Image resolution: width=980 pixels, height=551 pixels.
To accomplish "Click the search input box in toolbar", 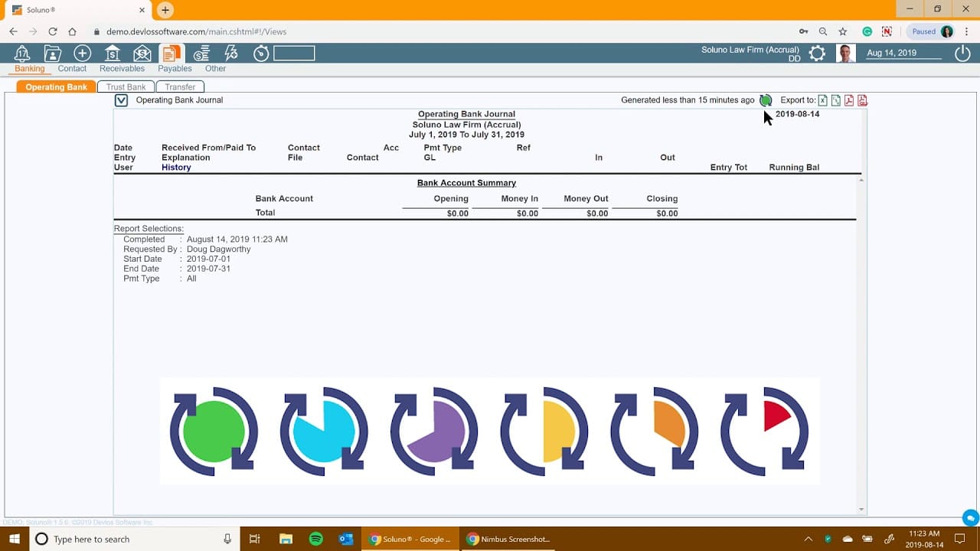I will (x=294, y=53).
